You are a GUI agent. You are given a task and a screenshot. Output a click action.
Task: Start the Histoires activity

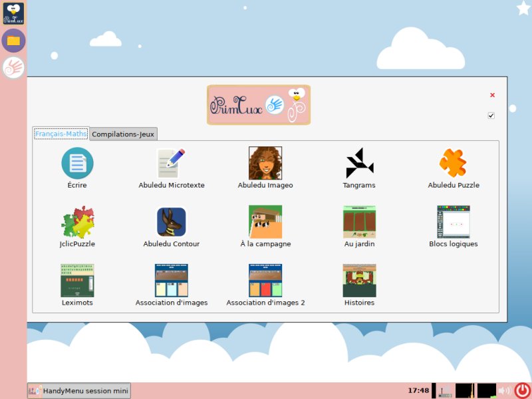coord(358,279)
